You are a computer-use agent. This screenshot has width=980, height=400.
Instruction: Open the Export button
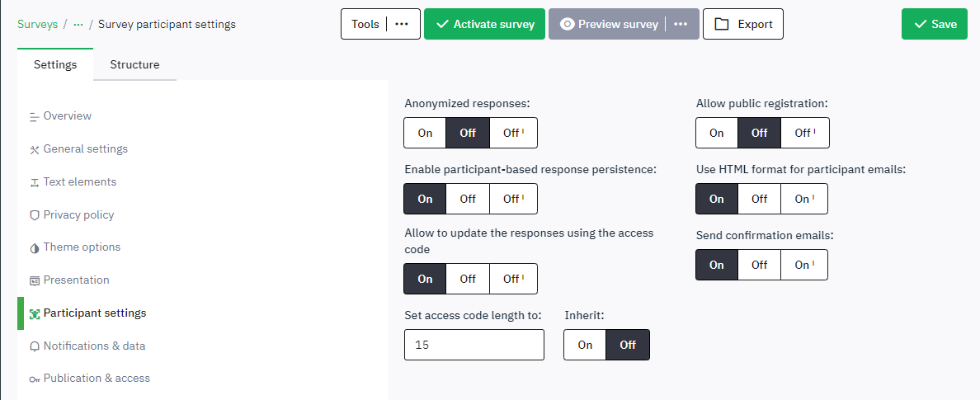tap(742, 24)
